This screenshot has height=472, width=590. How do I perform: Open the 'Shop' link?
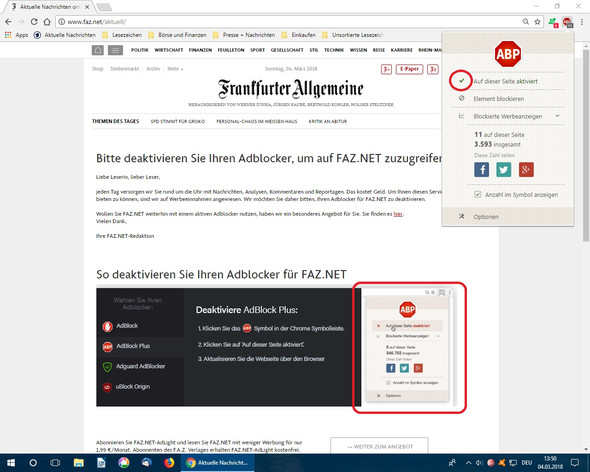click(x=97, y=69)
